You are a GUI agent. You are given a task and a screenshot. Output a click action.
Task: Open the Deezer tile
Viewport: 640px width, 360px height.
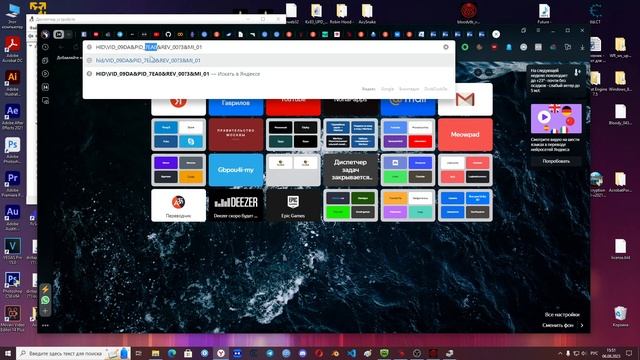pos(236,205)
